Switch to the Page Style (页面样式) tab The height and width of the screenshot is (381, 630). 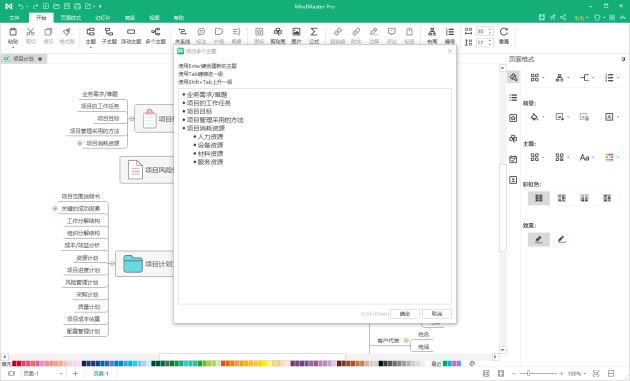(71, 18)
